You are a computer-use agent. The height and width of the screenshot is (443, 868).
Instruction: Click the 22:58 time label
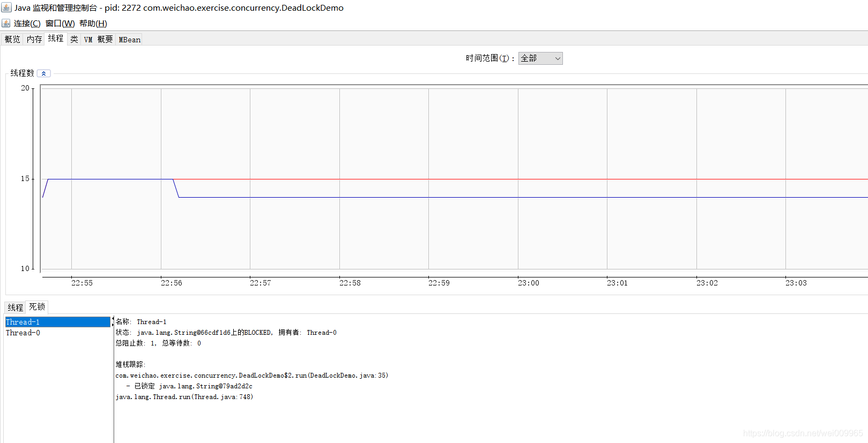pyautogui.click(x=350, y=283)
